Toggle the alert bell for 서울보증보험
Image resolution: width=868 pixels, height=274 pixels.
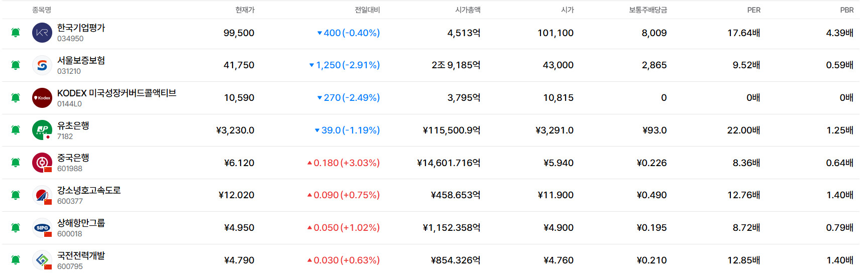16,65
